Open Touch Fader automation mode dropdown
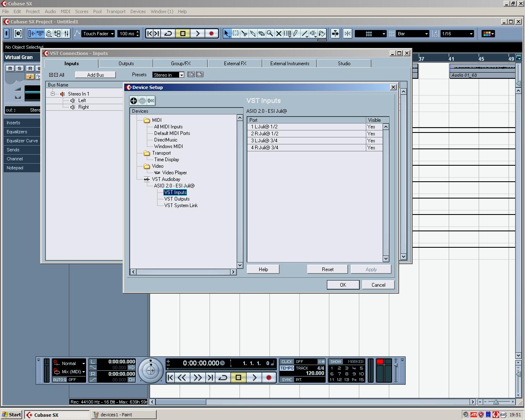 [x=98, y=34]
